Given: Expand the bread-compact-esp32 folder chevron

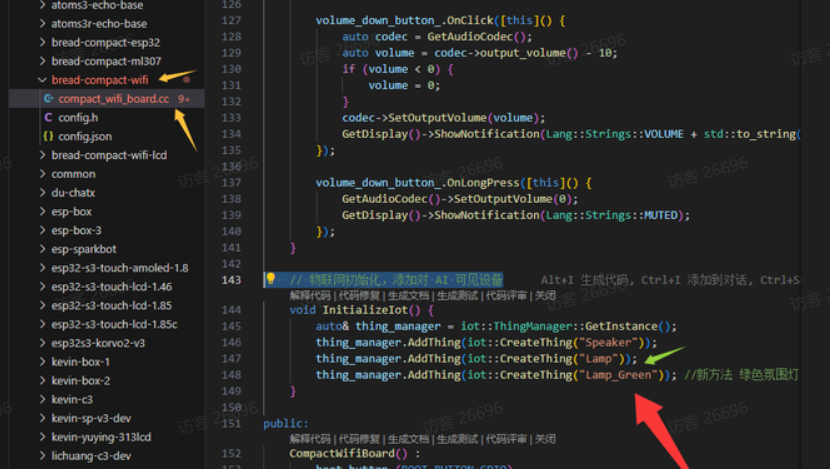Looking at the screenshot, I should click(x=42, y=42).
